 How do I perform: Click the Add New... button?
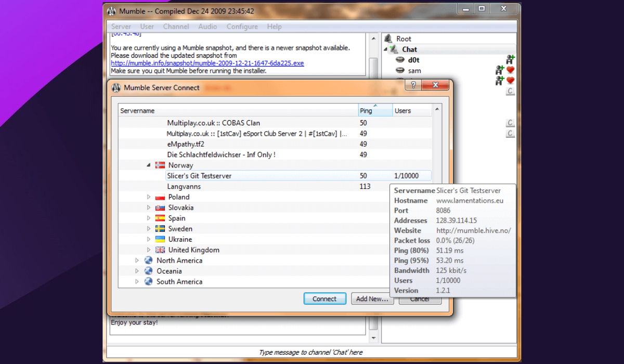click(x=372, y=299)
